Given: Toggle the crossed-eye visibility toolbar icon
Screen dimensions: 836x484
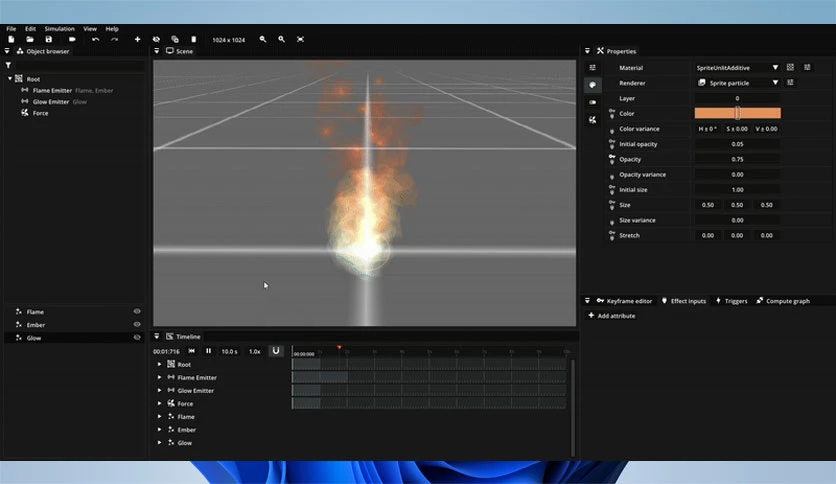Looking at the screenshot, I should pos(156,39).
